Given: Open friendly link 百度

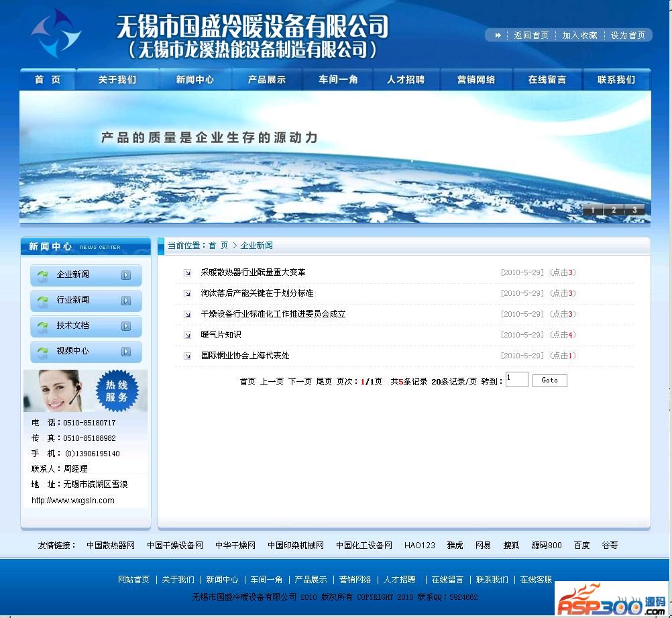Looking at the screenshot, I should coord(582,546).
